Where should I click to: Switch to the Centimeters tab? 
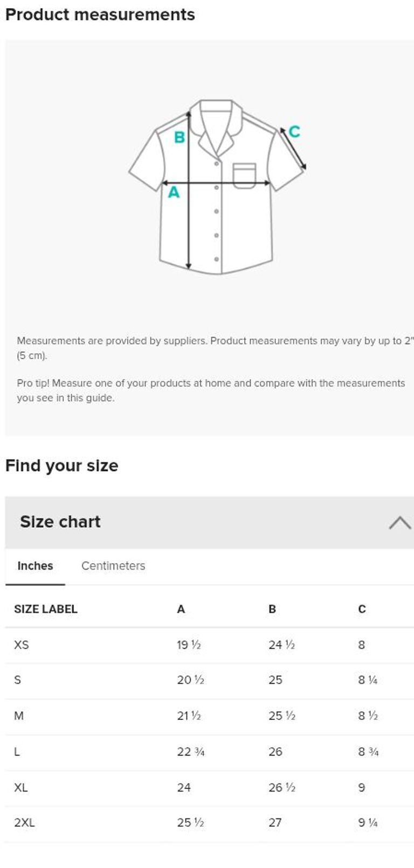pyautogui.click(x=113, y=566)
